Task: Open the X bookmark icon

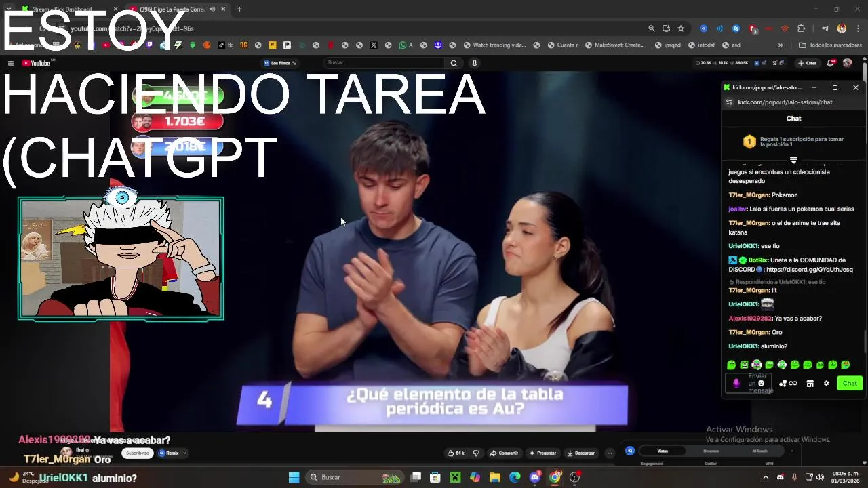Action: tap(374, 45)
